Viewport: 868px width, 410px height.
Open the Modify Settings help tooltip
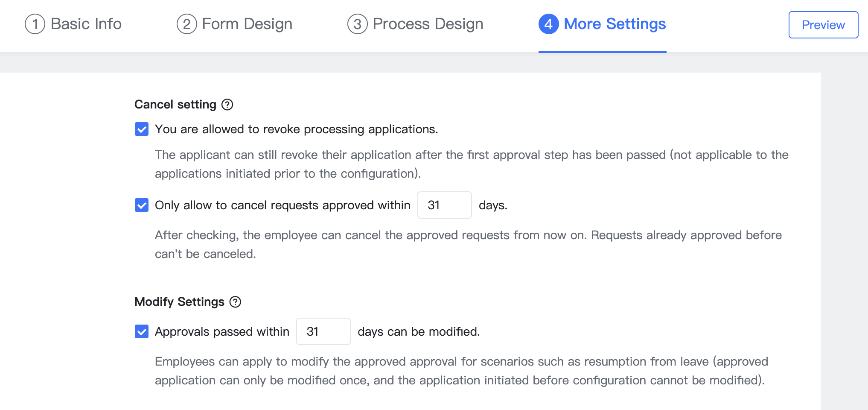(236, 302)
